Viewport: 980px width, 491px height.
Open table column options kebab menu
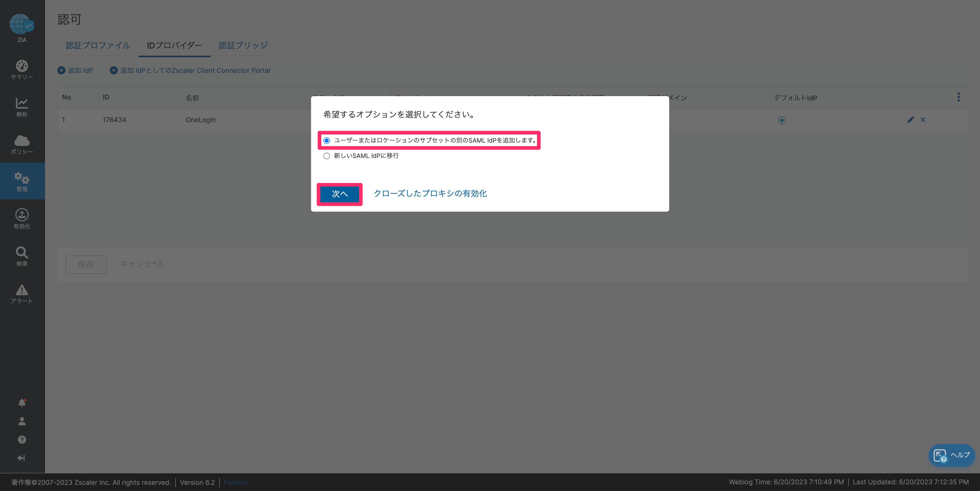pos(959,97)
